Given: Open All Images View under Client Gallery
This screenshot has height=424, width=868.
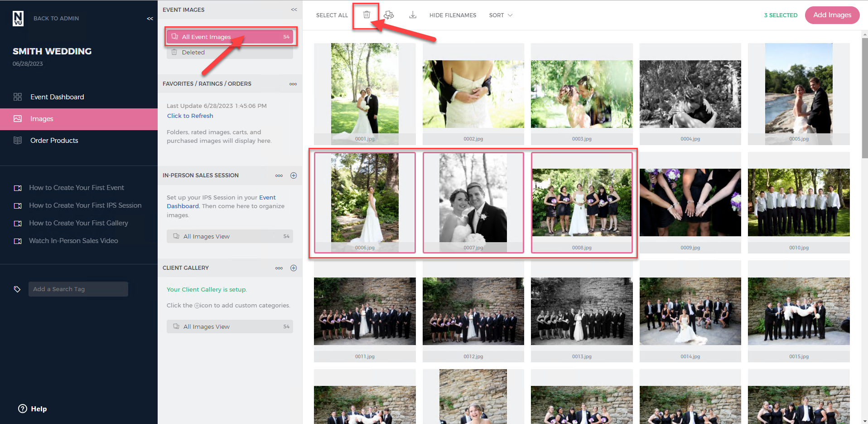Looking at the screenshot, I should coord(230,327).
